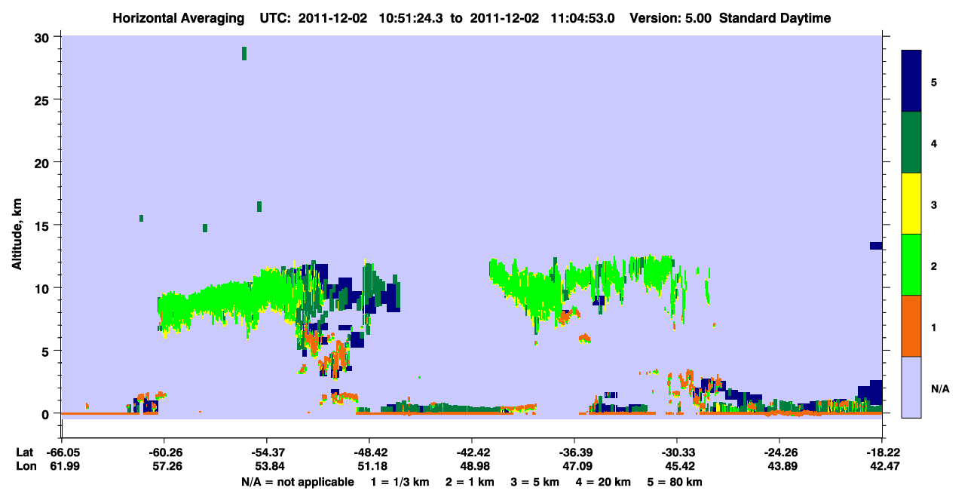Click legend text '2 = 1 km'
This screenshot has width=980, height=503.
pos(471,482)
